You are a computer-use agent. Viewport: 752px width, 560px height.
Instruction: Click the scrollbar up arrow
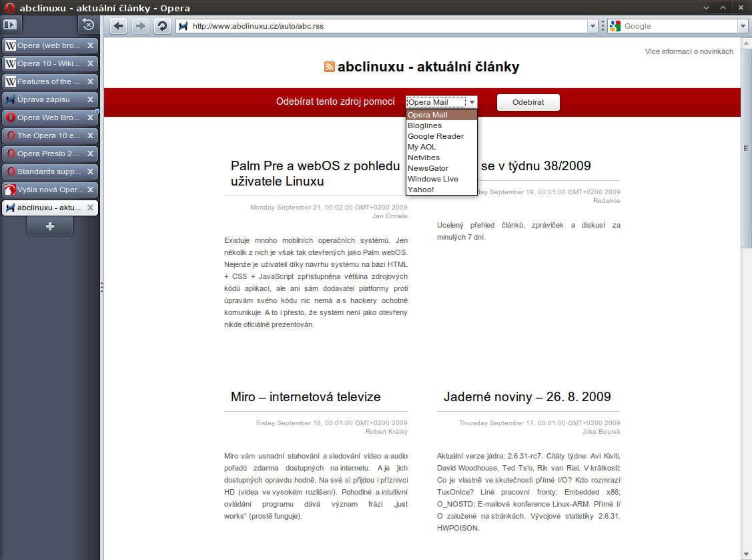point(746,43)
